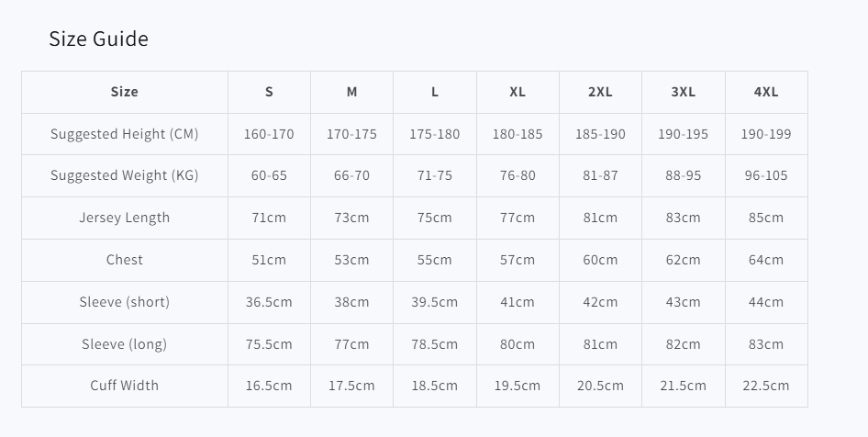Click the Cuff Width row label
Image resolution: width=868 pixels, height=437 pixels.
125,386
